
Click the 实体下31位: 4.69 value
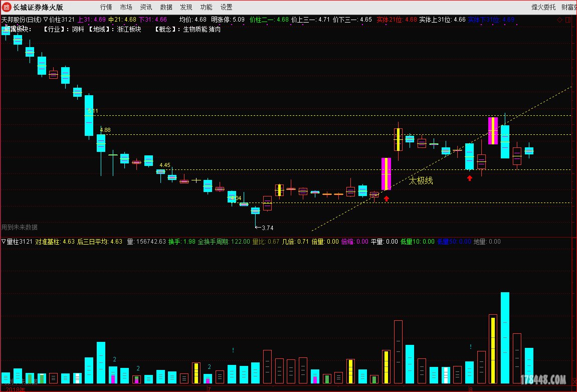click(x=491, y=20)
